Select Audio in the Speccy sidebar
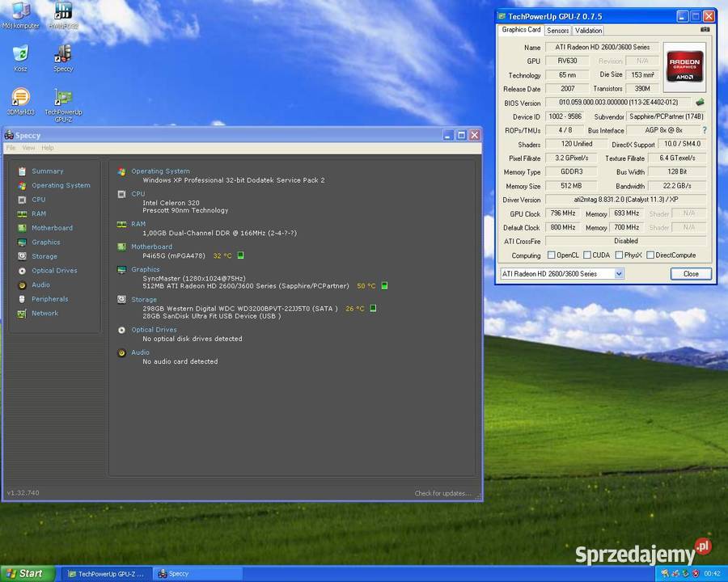Image resolution: width=728 pixels, height=582 pixels. (40, 285)
